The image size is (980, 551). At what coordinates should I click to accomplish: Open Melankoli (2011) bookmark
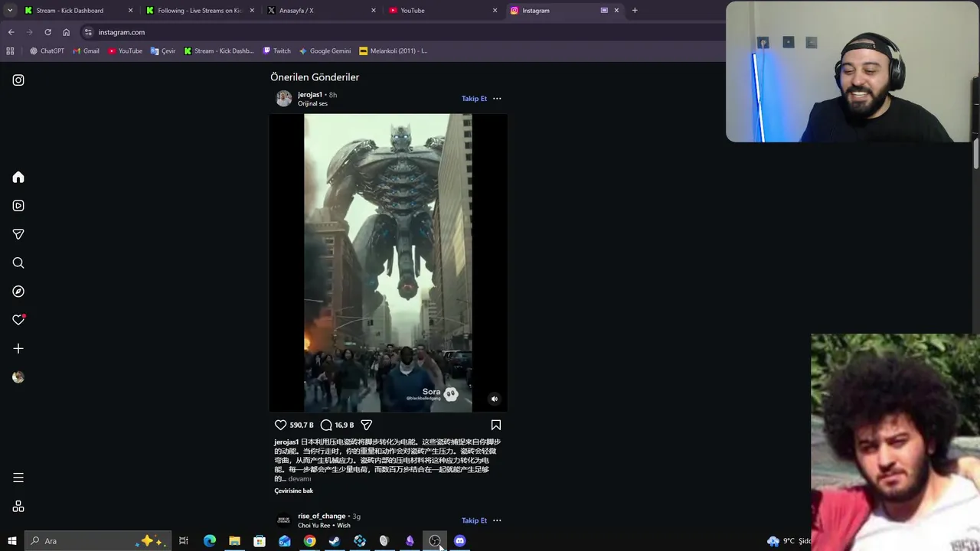[393, 51]
